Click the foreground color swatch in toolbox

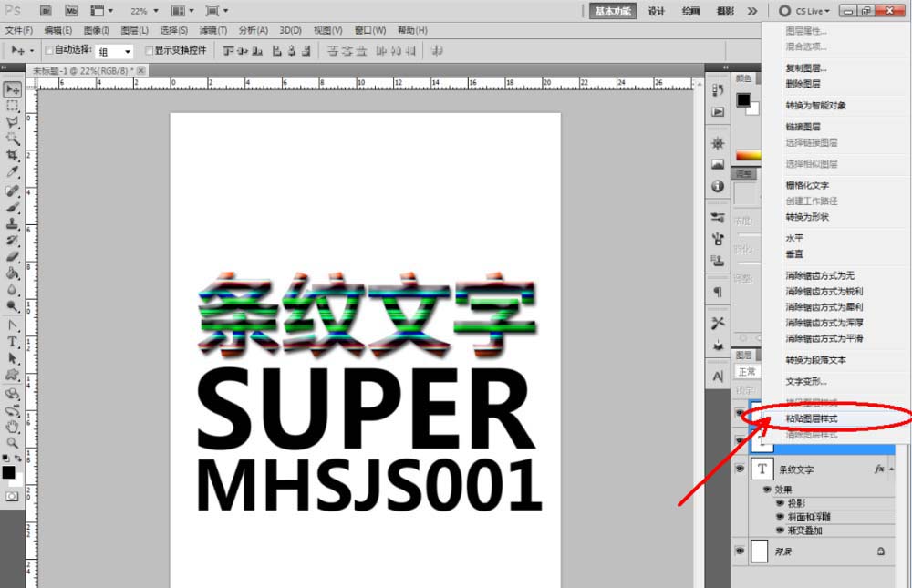[x=8, y=472]
